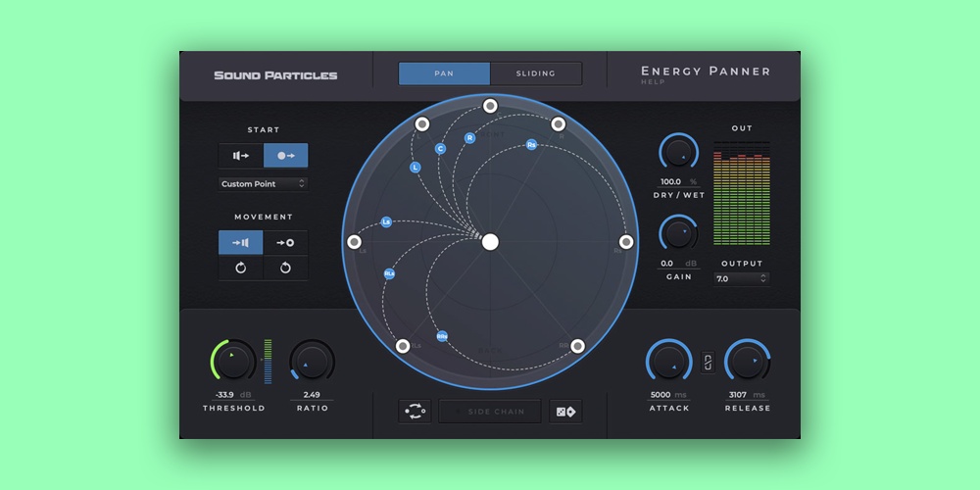The height and width of the screenshot is (490, 980).
Task: Toggle the Side Chain button
Action: (x=490, y=412)
